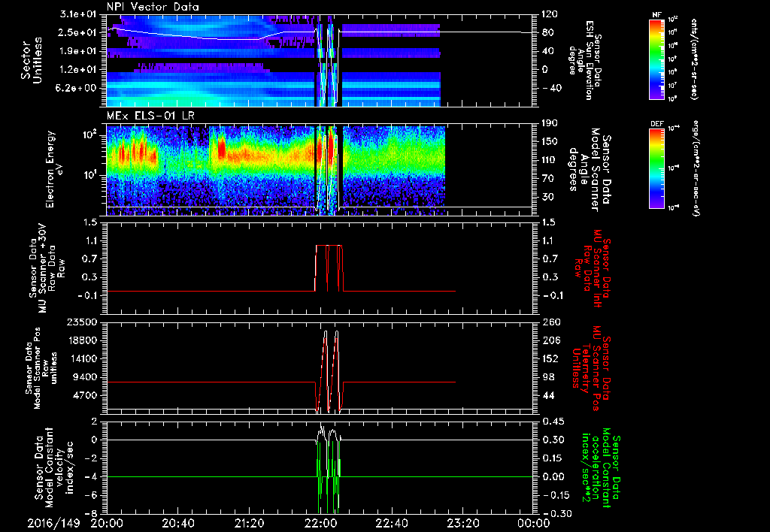
Task: Click the "150" scanner angle tick value
Action: coord(550,142)
